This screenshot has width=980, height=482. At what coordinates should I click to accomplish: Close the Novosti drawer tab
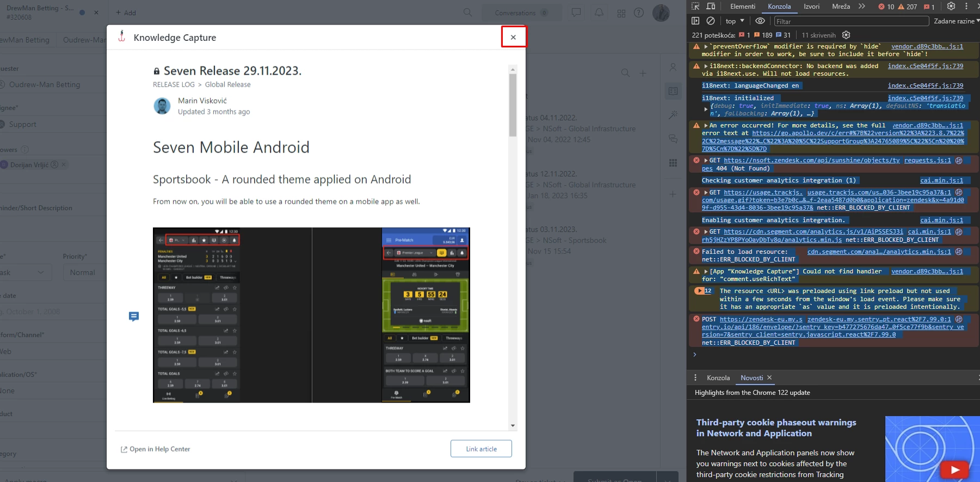(x=769, y=377)
